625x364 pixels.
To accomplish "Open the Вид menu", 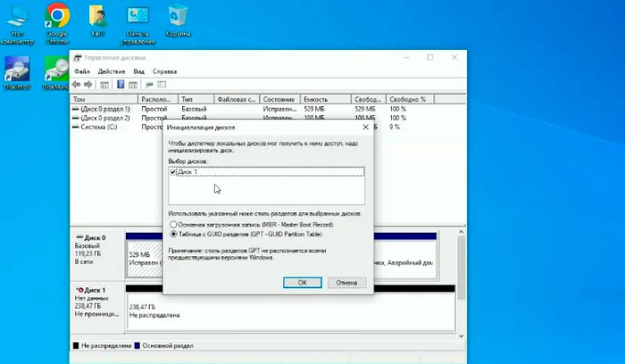I will pos(138,70).
